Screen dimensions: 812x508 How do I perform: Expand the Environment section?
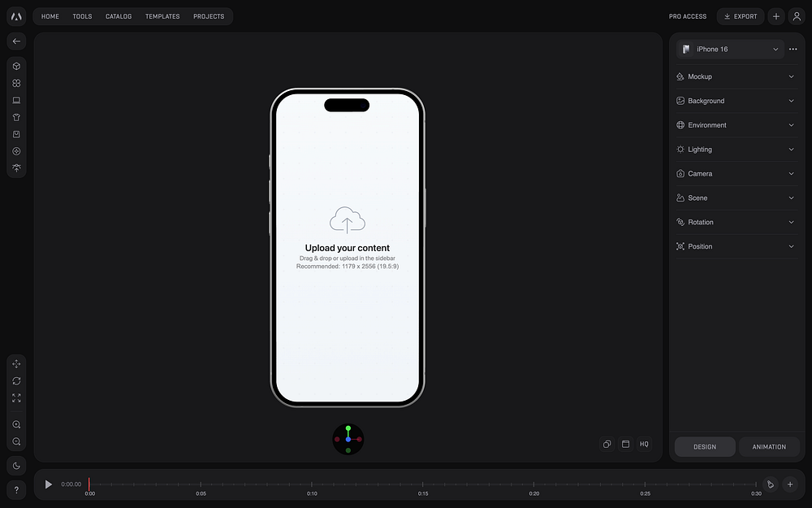[736, 125]
